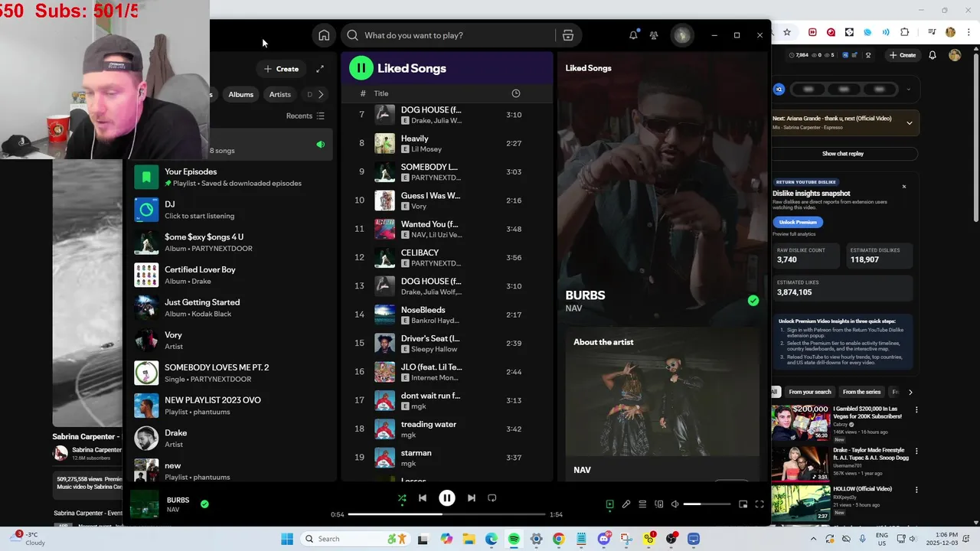
Task: Play track 8 Heavily by Lil Mosey
Action: (446, 143)
